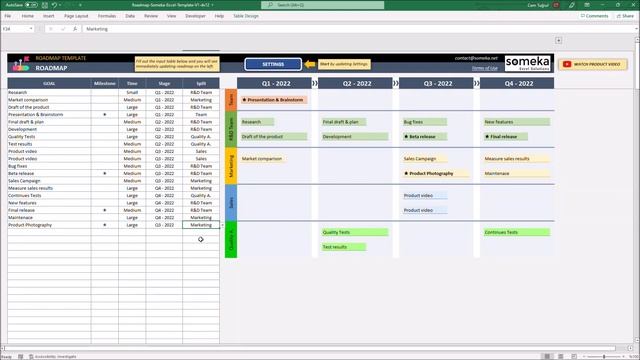Click the Accessibility Investigate status
Viewport: 640px width, 360px height.
pyautogui.click(x=53, y=356)
